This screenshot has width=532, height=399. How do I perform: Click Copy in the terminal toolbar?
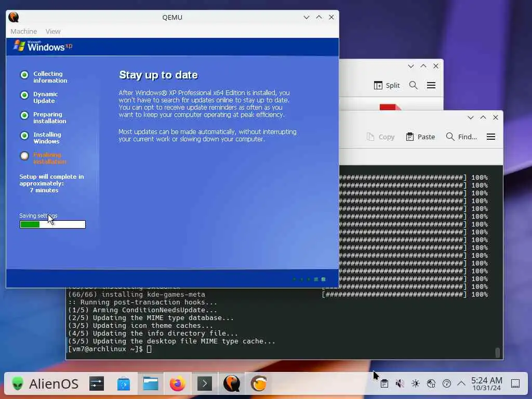pyautogui.click(x=381, y=137)
